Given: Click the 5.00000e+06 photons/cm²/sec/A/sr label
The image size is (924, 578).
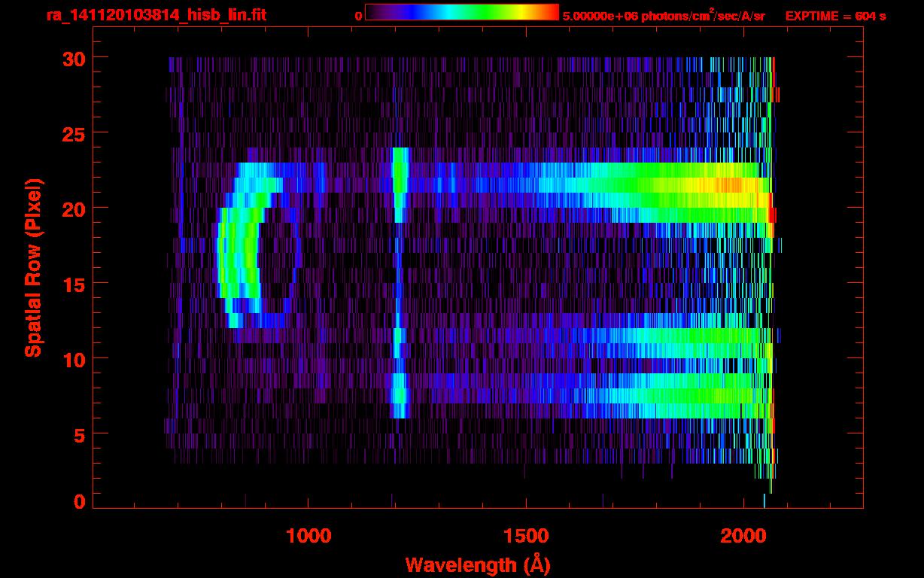Looking at the screenshot, I should [664, 15].
